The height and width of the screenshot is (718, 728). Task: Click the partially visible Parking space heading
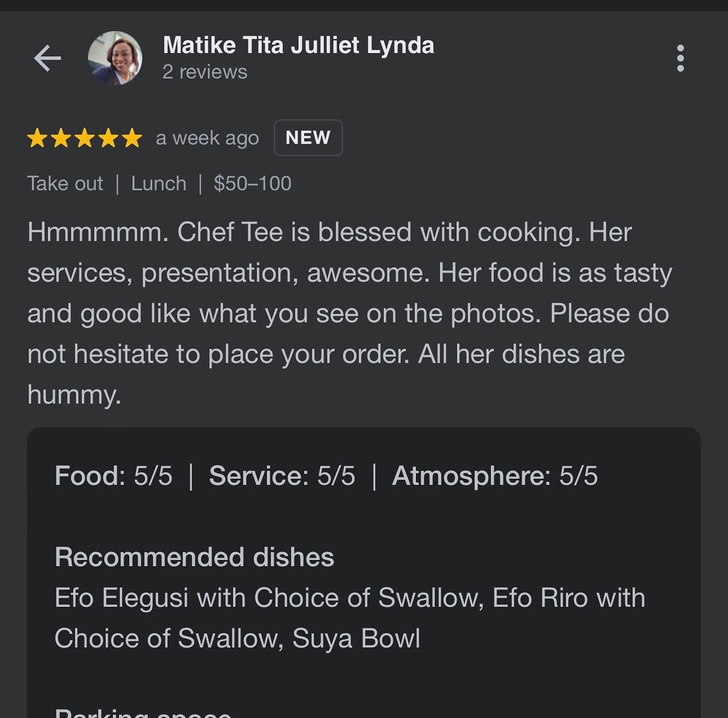click(x=143, y=712)
